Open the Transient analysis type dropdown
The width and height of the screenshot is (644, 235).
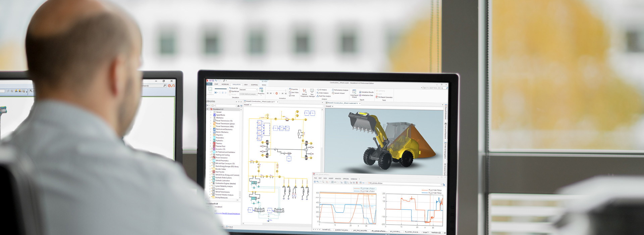click(249, 90)
